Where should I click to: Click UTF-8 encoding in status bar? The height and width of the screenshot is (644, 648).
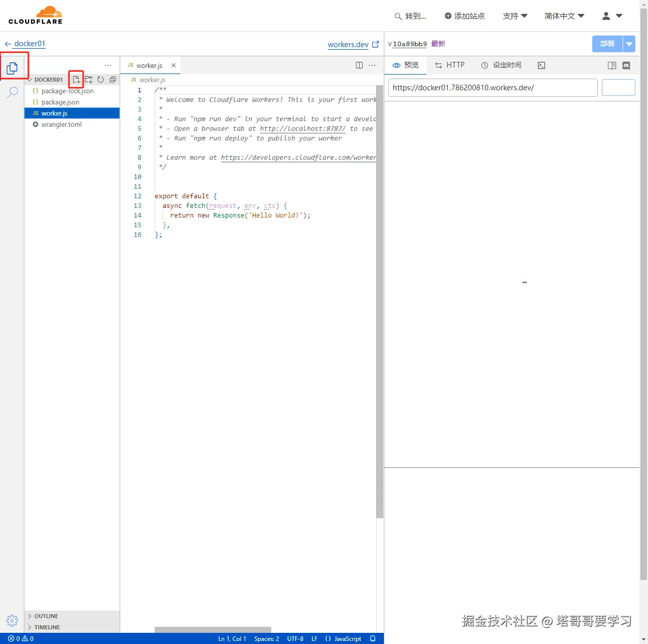(295, 638)
